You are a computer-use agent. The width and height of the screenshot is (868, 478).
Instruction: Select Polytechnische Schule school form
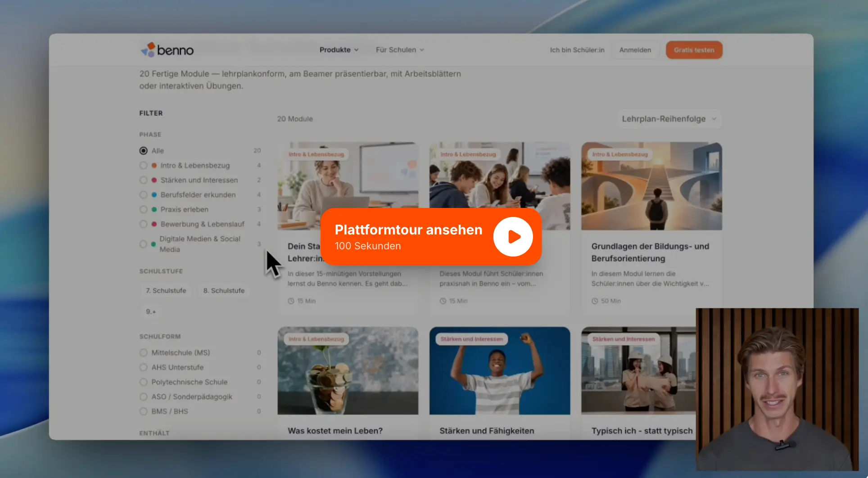(x=144, y=382)
